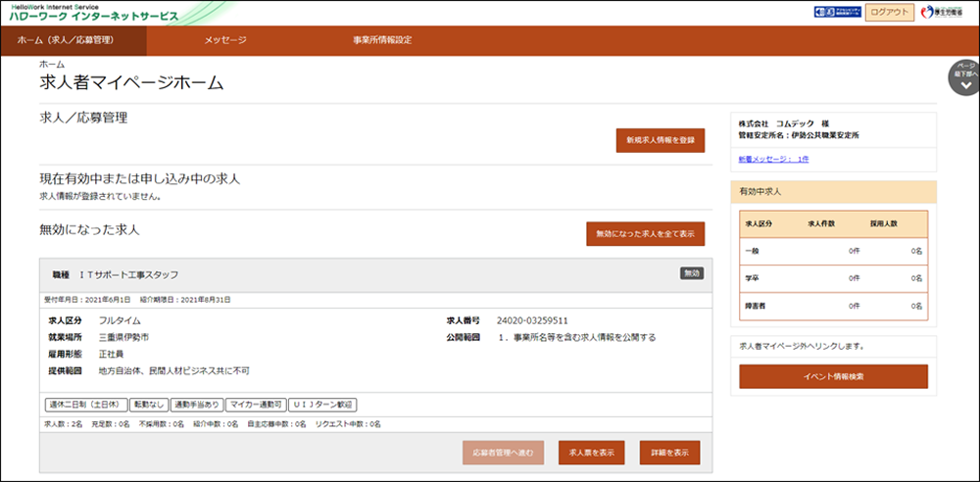Click the イベント情報検索 button

pos(833,376)
